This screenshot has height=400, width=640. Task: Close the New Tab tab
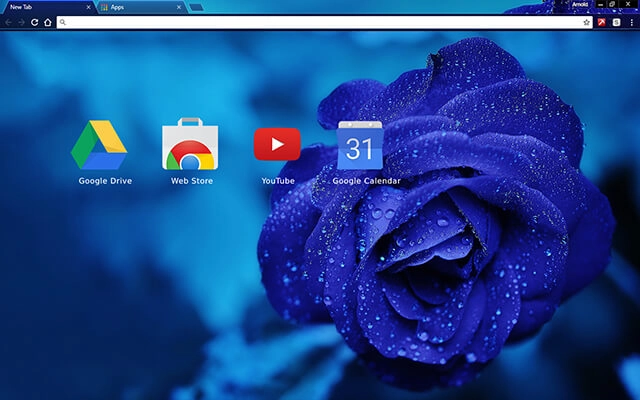(88, 7)
